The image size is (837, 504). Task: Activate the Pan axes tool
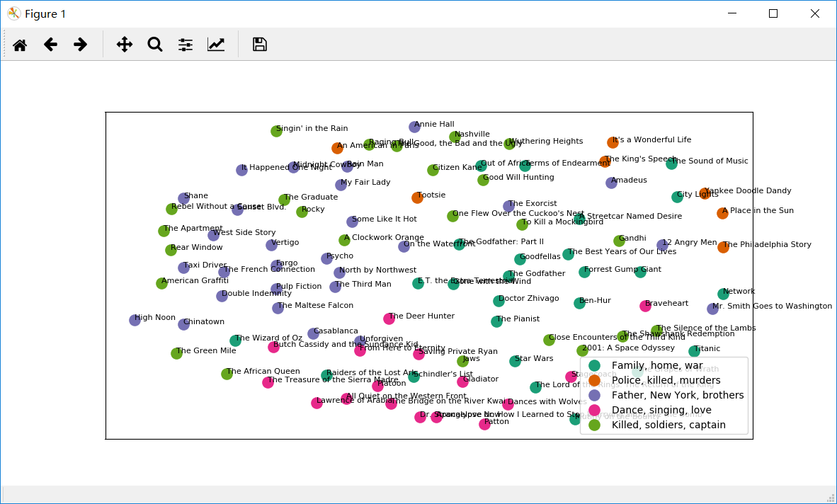click(125, 45)
